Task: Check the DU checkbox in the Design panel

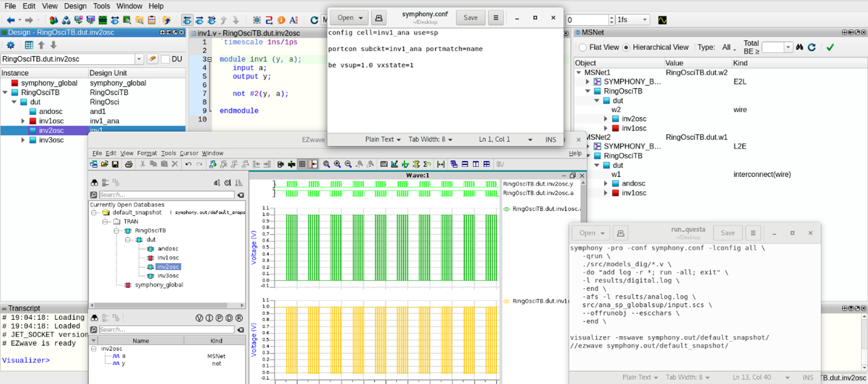Action: coord(166,59)
